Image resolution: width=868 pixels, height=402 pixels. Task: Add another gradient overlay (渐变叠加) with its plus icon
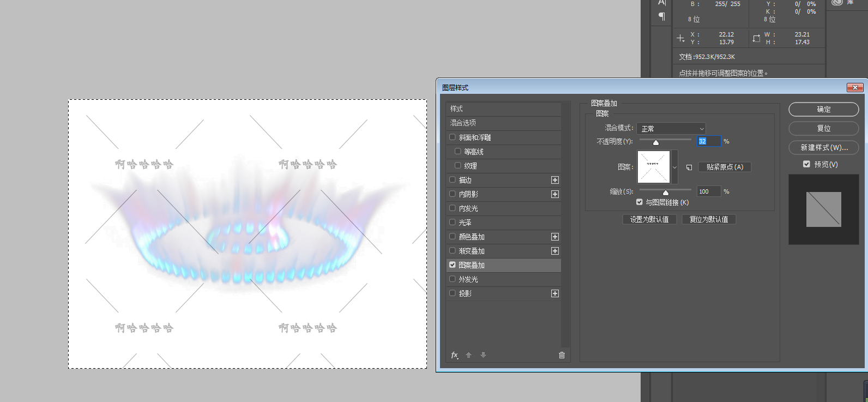[x=555, y=251]
